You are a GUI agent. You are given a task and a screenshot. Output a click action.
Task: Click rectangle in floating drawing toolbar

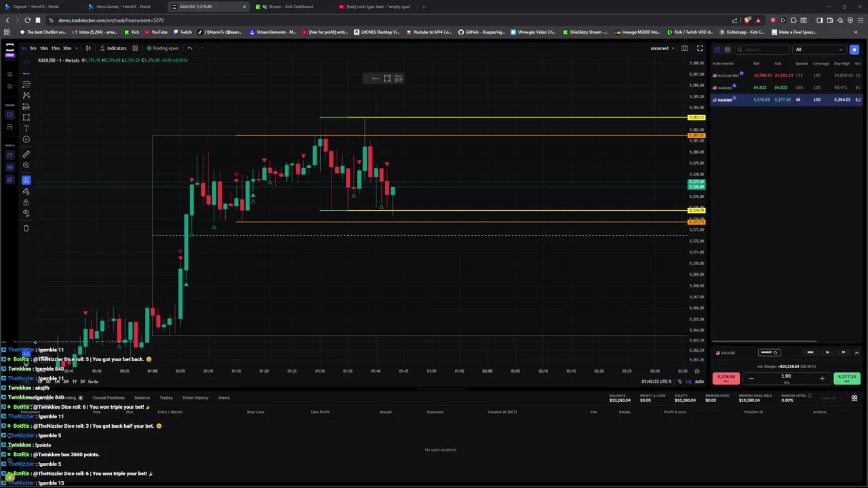point(387,79)
